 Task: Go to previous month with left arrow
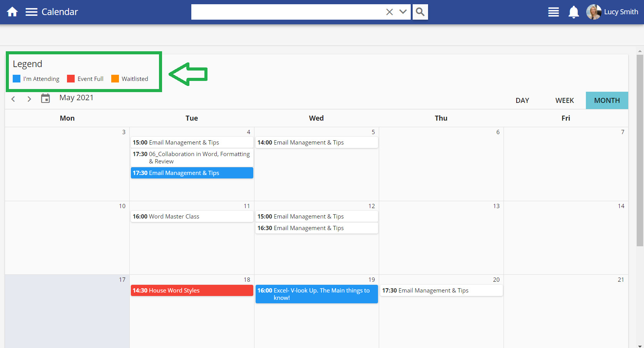coord(13,99)
